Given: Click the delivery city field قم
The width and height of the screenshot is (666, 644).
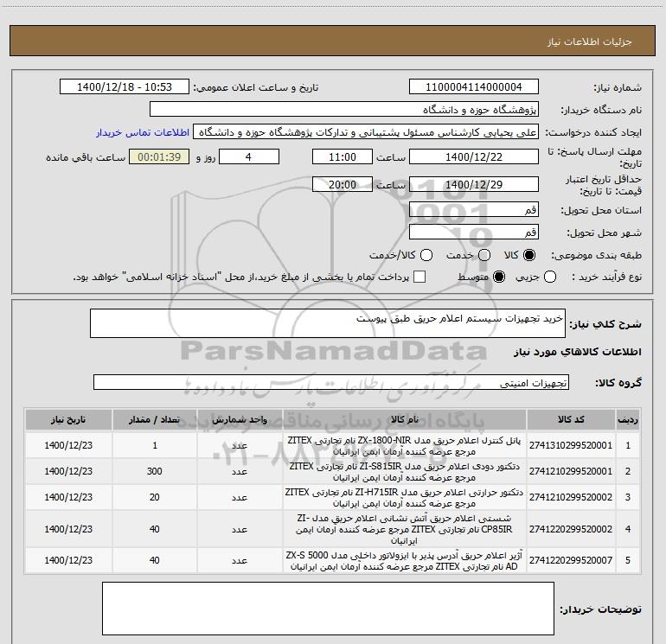Looking at the screenshot, I should 474,233.
